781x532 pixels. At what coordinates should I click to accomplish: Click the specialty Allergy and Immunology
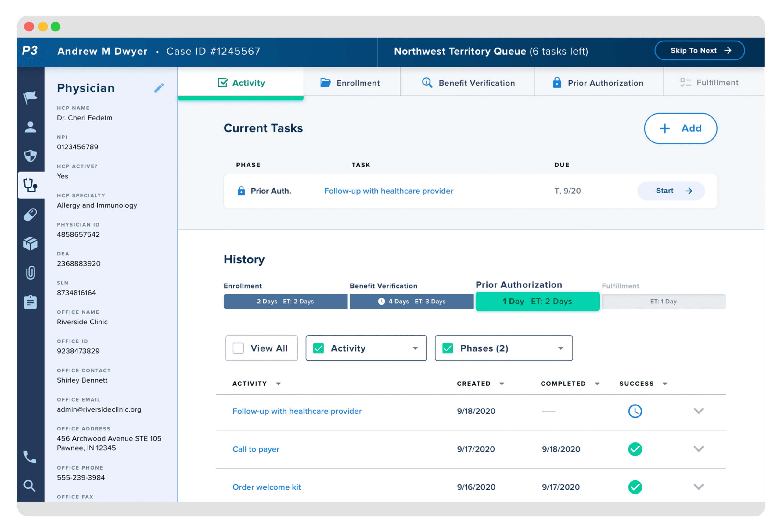pyautogui.click(x=97, y=205)
